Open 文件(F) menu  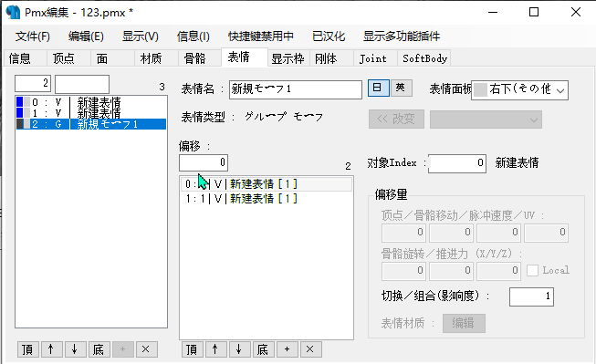pyautogui.click(x=32, y=36)
